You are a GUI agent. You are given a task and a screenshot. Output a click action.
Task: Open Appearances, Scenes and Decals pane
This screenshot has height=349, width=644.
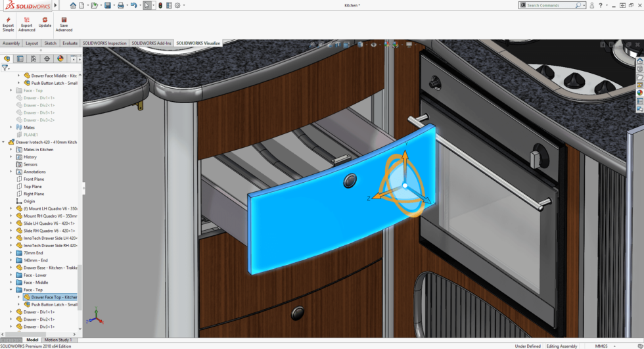pos(640,93)
